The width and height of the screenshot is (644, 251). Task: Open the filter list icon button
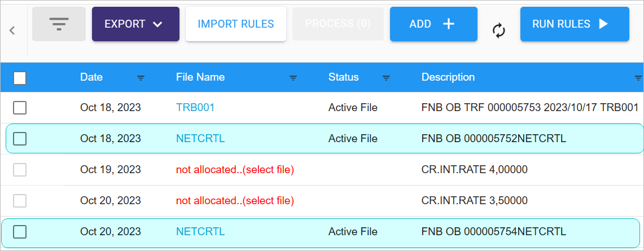click(x=59, y=24)
